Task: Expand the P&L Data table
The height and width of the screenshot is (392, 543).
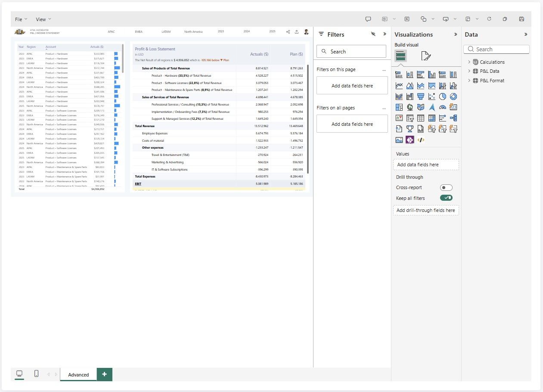Action: [469, 71]
